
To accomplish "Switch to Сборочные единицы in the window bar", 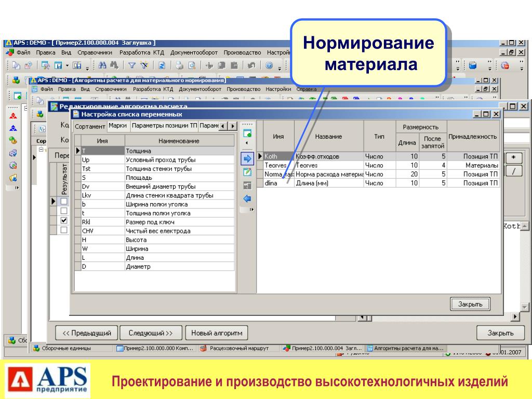I will [x=66, y=348].
